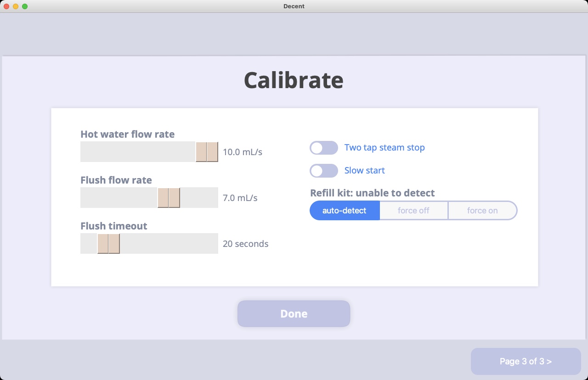The image size is (588, 380).
Task: Click the green macOS zoom window button
Action: click(x=25, y=6)
